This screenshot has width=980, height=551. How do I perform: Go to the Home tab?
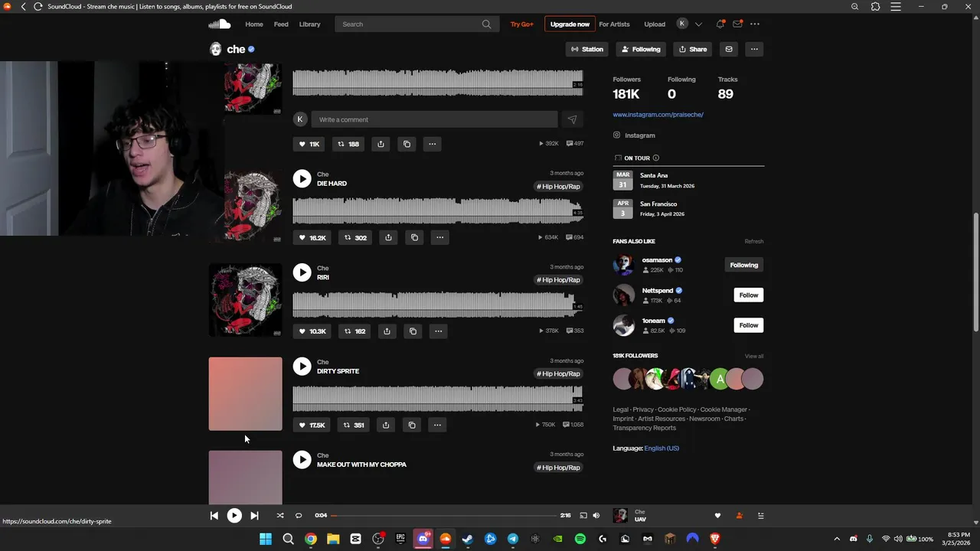coord(254,24)
